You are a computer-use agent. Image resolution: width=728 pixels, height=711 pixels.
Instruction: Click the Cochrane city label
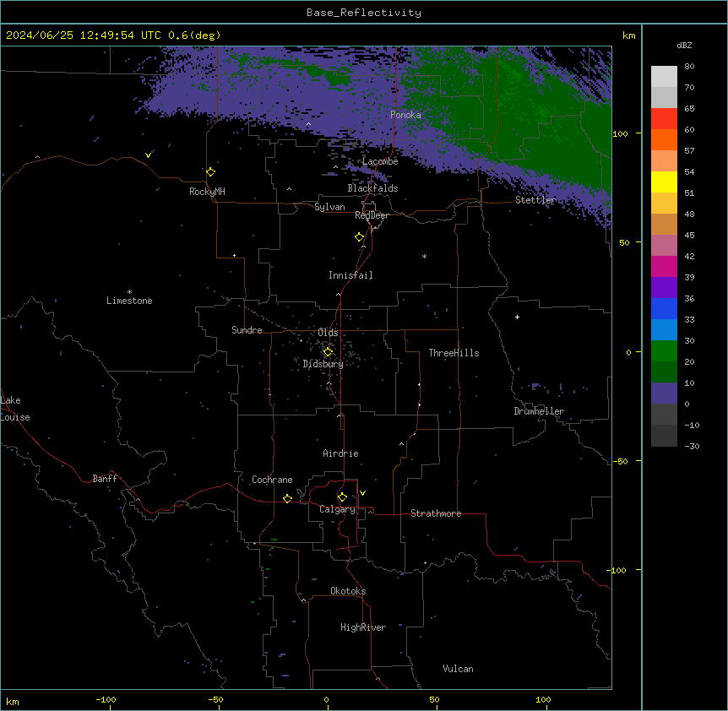click(x=272, y=480)
